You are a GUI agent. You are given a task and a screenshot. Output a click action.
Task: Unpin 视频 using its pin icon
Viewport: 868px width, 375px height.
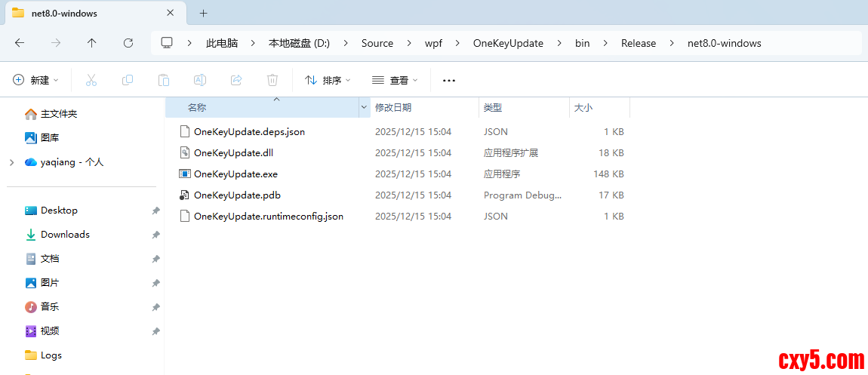pyautogui.click(x=156, y=331)
